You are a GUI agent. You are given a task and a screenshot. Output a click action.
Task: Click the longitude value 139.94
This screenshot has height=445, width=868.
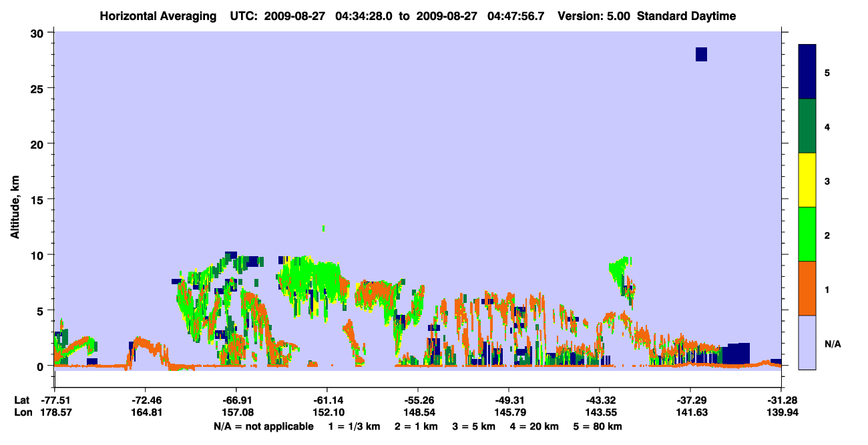pos(781,412)
